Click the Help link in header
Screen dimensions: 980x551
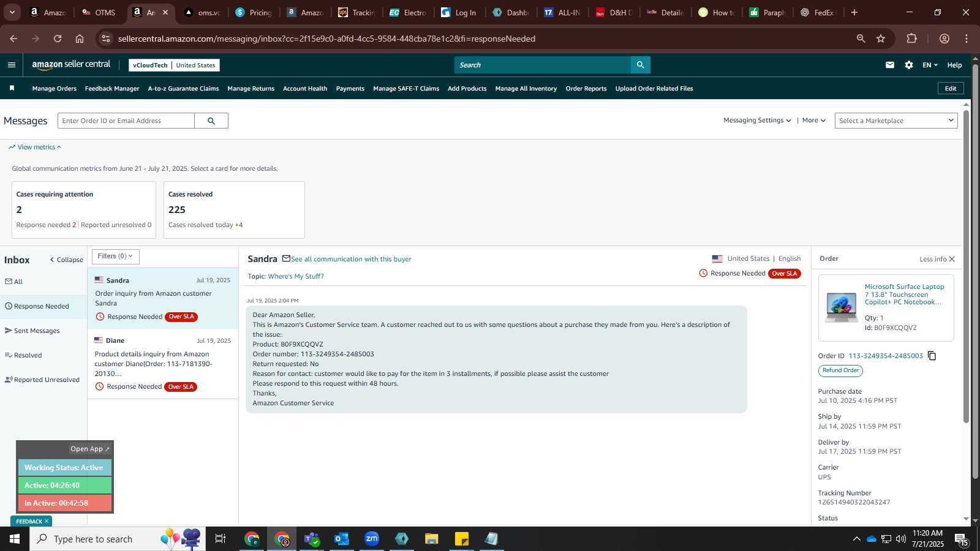pos(954,65)
